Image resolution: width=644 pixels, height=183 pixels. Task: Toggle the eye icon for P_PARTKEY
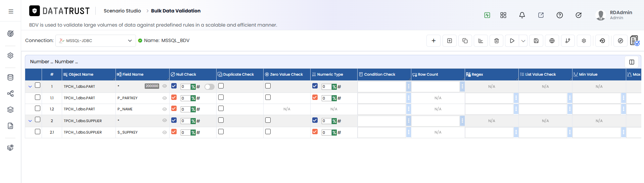(165, 98)
